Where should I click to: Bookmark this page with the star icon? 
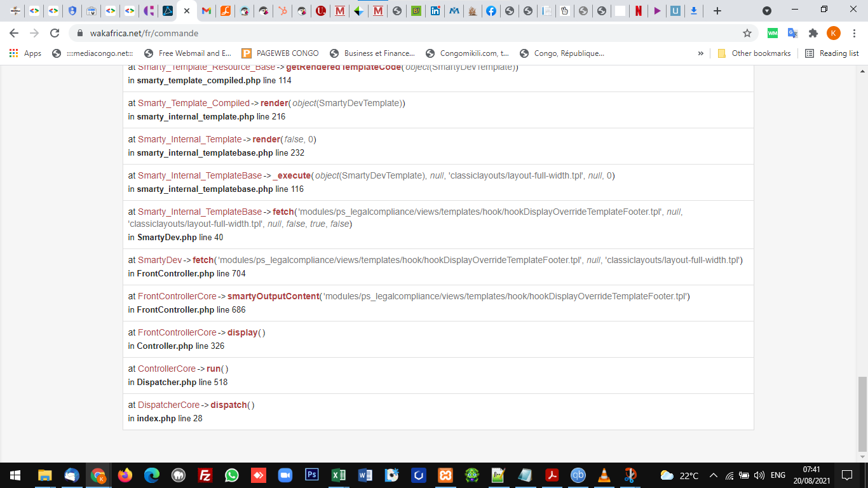(x=747, y=33)
